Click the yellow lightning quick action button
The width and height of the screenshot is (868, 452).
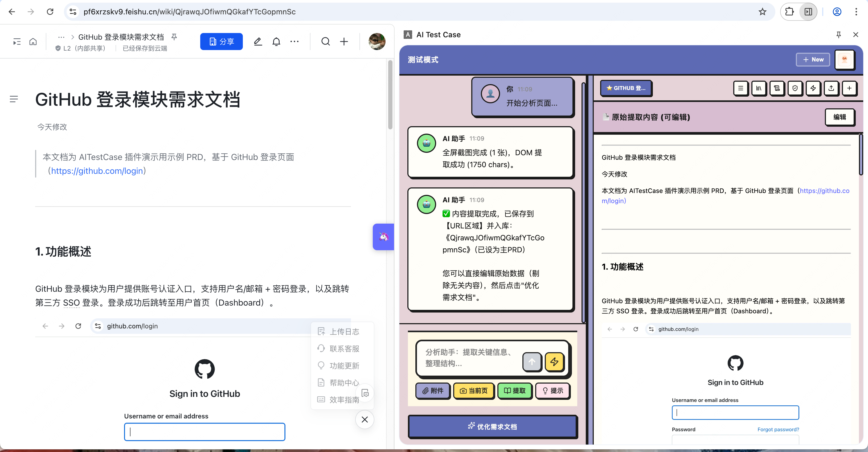pos(554,362)
